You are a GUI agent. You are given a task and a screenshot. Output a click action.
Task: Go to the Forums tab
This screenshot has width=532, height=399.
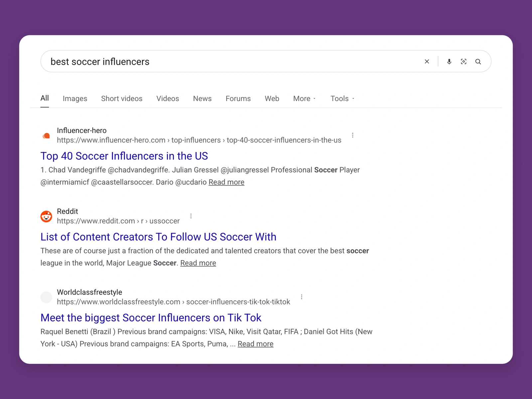(x=238, y=99)
